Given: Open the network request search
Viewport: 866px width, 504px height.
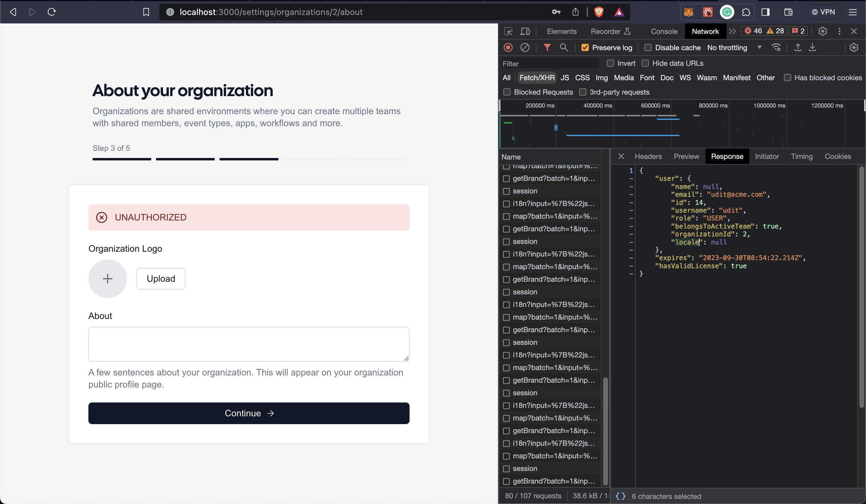Looking at the screenshot, I should pos(564,47).
